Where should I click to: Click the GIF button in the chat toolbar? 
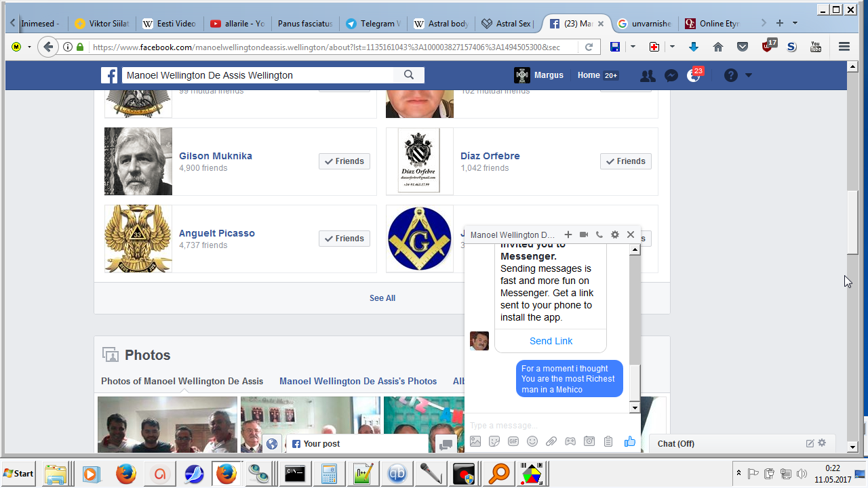click(513, 441)
